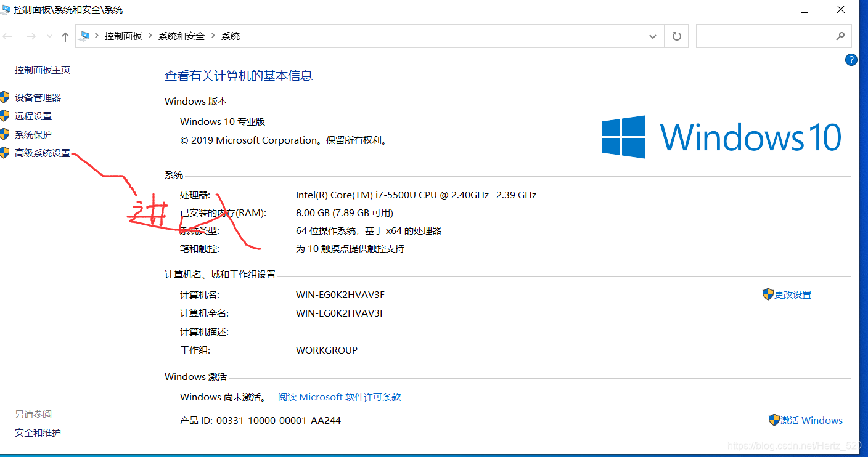Click the computer icon in address bar
The image size is (868, 457).
tap(85, 36)
